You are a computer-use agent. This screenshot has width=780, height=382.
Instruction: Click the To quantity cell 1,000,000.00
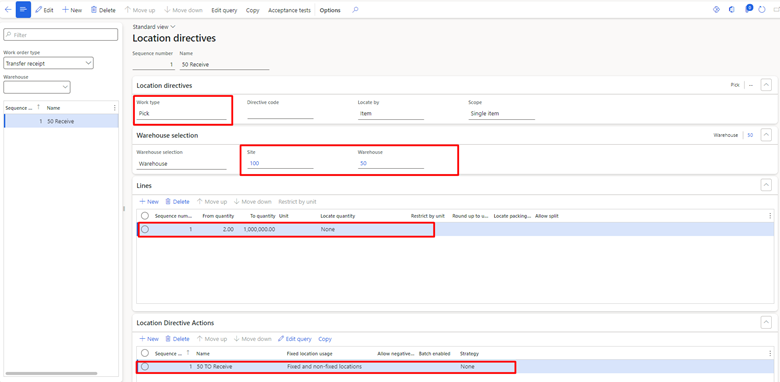tap(259, 229)
